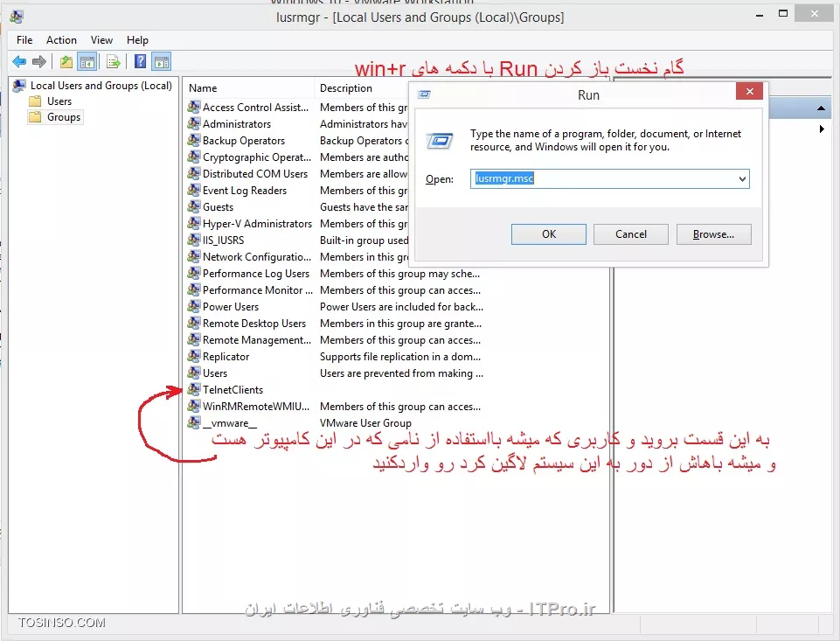The width and height of the screenshot is (840, 641).
Task: Click Cancel in the Run dialog
Action: 631,234
